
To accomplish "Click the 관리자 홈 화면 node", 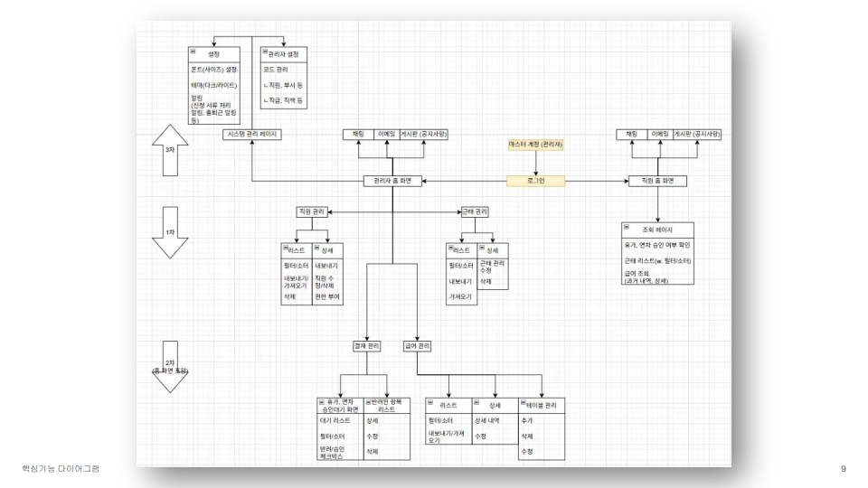I will tap(392, 181).
